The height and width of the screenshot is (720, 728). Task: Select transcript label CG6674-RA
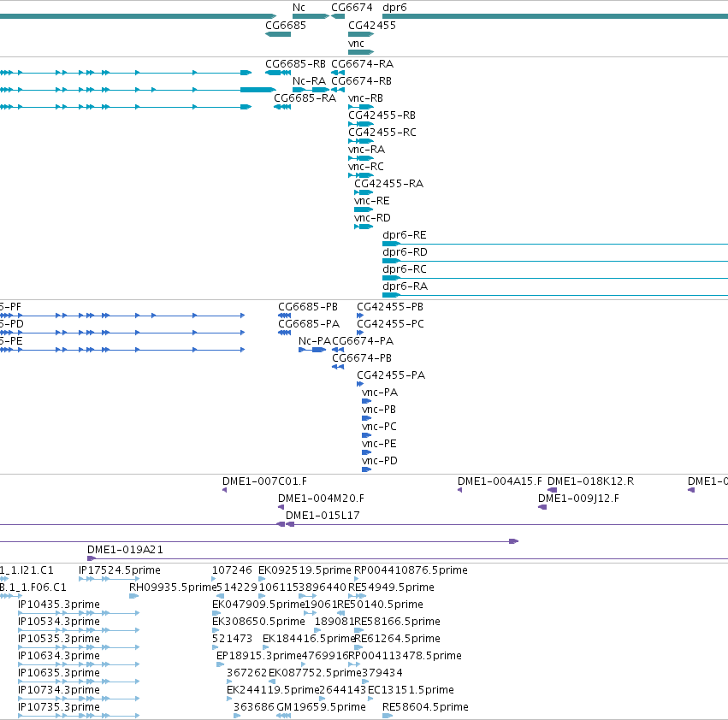coord(362,64)
